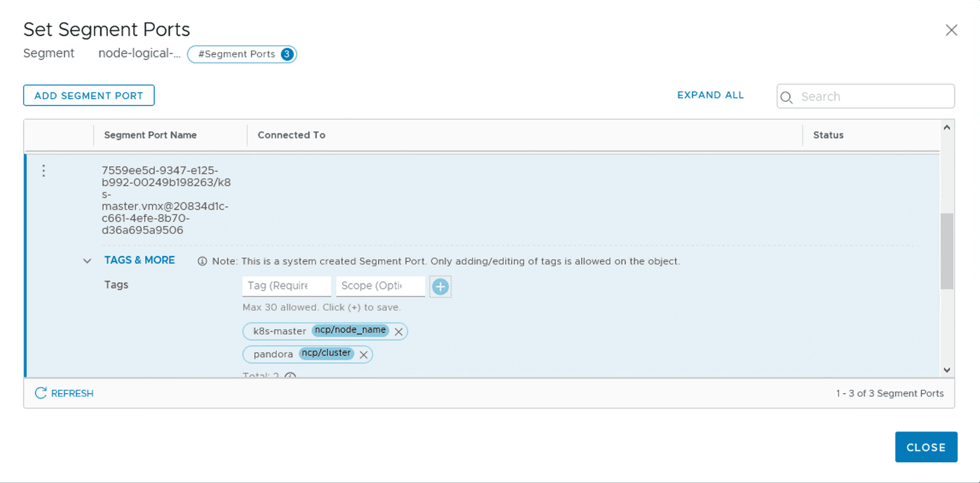The height and width of the screenshot is (483, 980).
Task: Remove the k8s-master tag
Action: point(399,332)
